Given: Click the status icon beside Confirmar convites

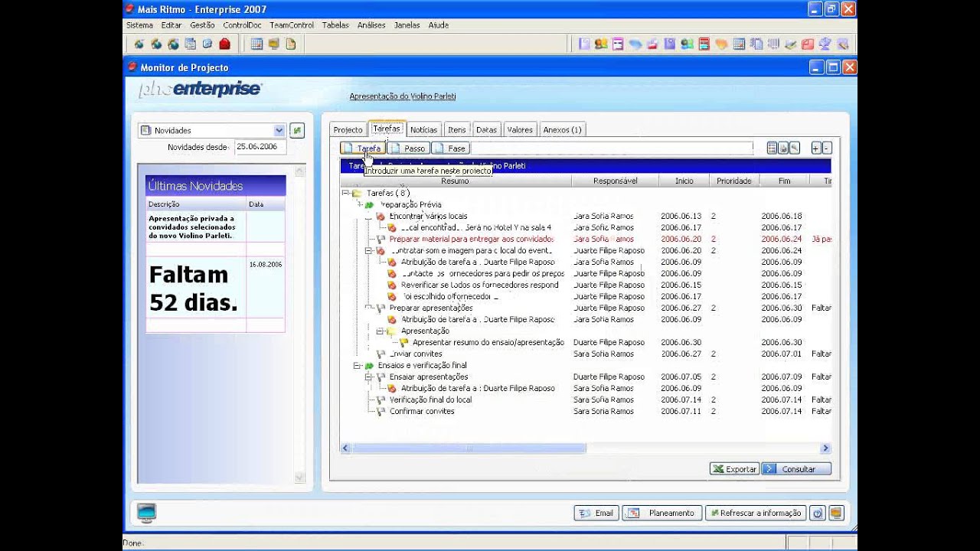Looking at the screenshot, I should (381, 411).
